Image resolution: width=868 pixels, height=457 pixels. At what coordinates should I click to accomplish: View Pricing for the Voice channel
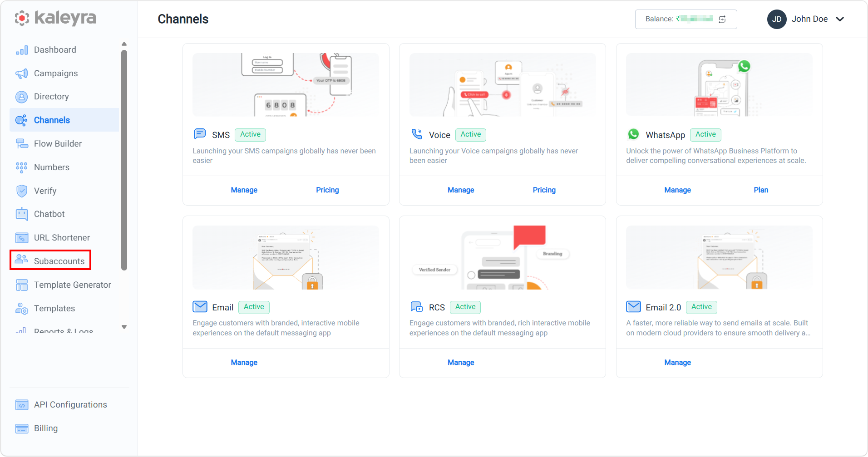click(544, 190)
